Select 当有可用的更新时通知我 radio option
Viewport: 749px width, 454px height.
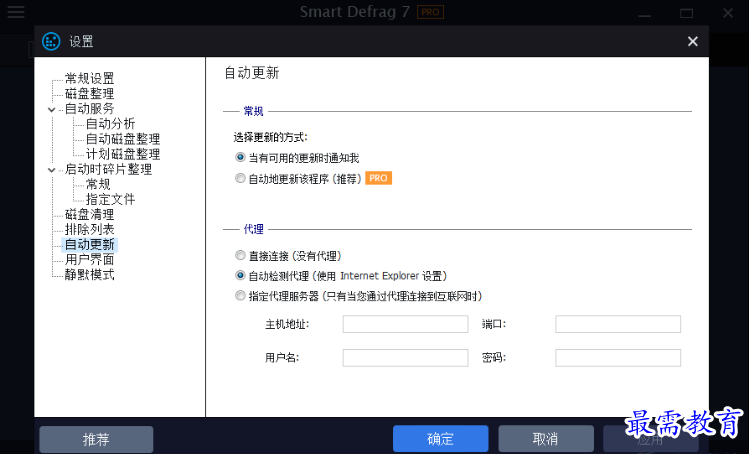[x=240, y=157]
